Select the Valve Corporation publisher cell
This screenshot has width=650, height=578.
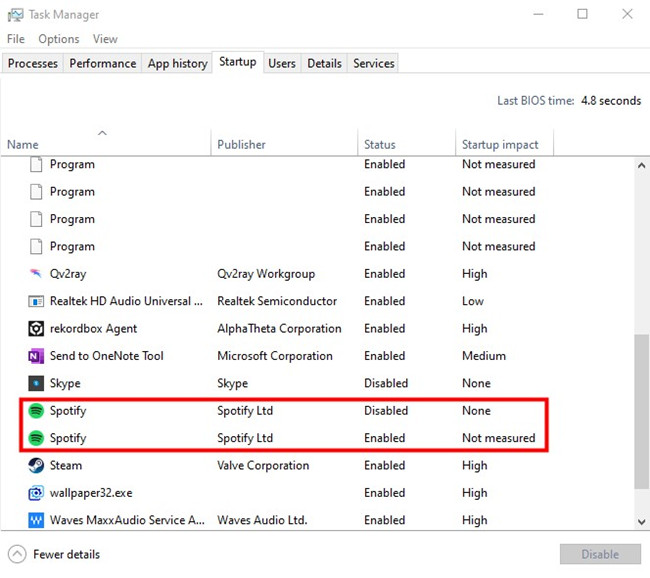[x=263, y=465]
